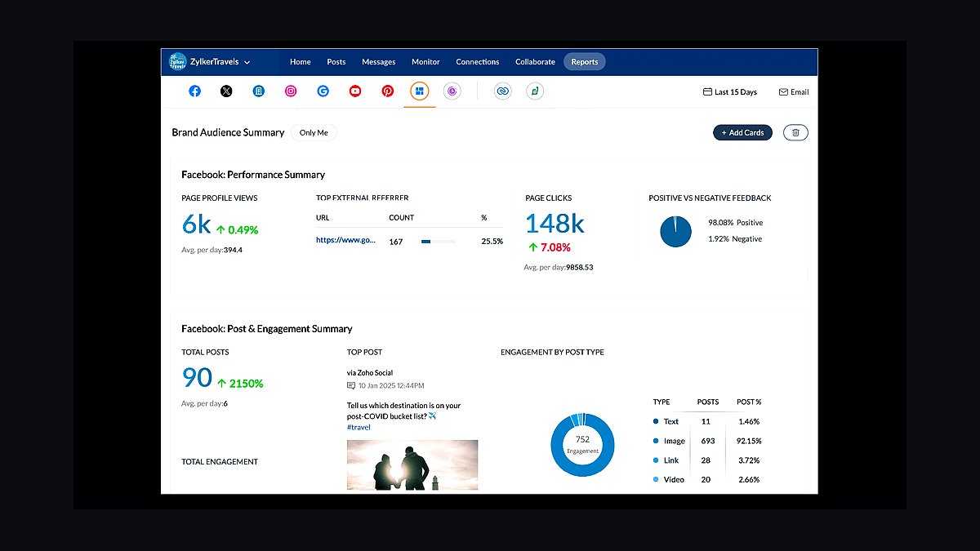Click the Add Cards button
The image size is (980, 551).
click(x=742, y=132)
